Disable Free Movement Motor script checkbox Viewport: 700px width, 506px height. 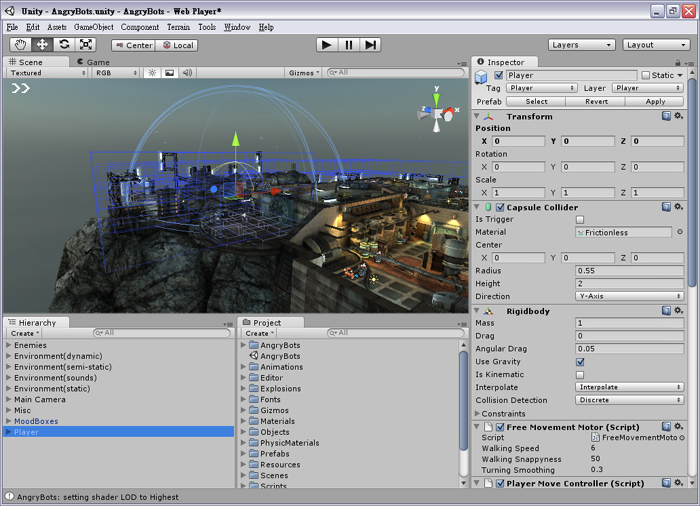coord(500,427)
